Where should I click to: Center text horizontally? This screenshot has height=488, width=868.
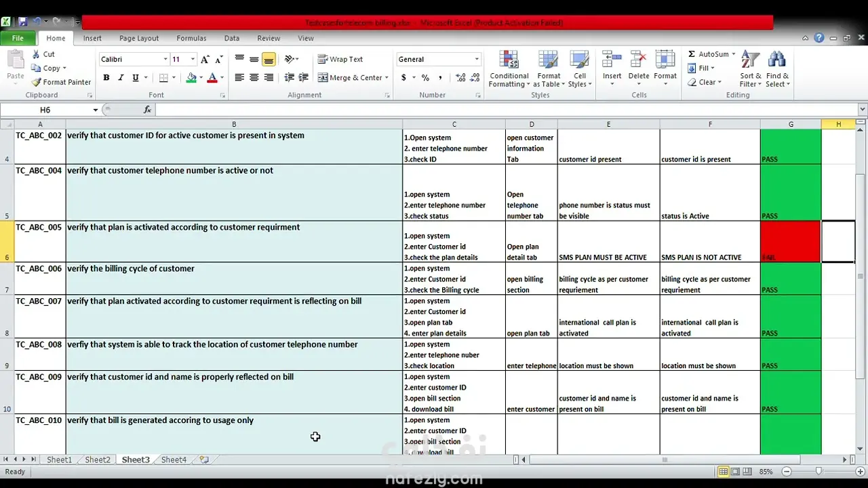point(254,78)
